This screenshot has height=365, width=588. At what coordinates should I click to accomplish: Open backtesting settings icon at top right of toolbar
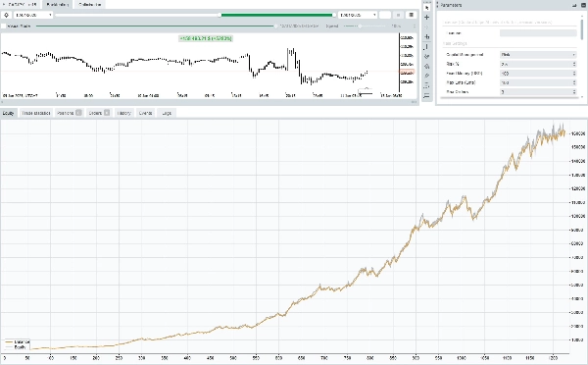pos(412,15)
